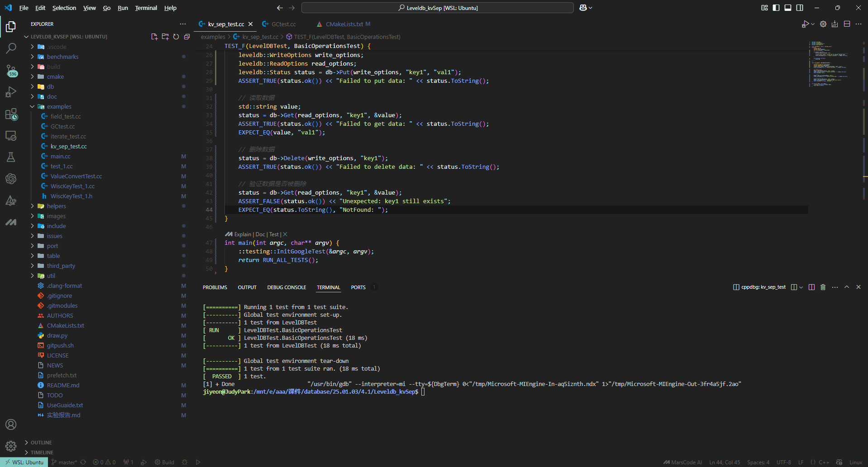Refresh the Explorer file tree
868x467 pixels.
pyautogui.click(x=176, y=37)
